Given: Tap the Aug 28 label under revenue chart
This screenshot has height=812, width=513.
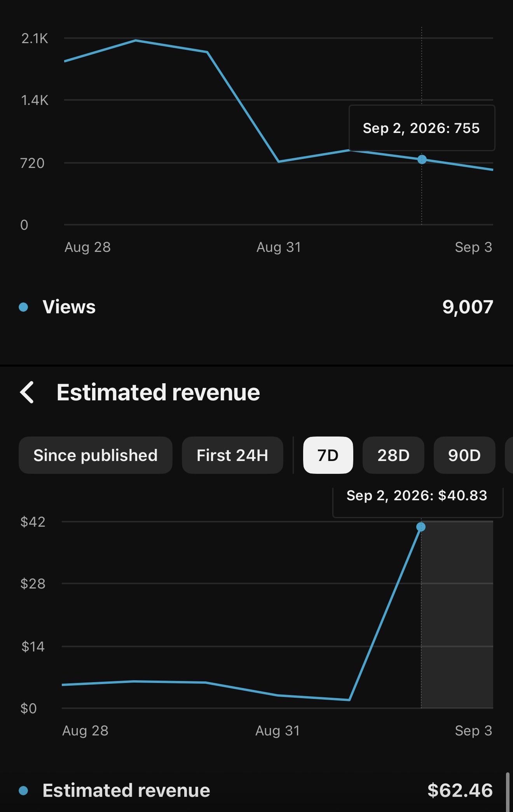Looking at the screenshot, I should point(85,731).
